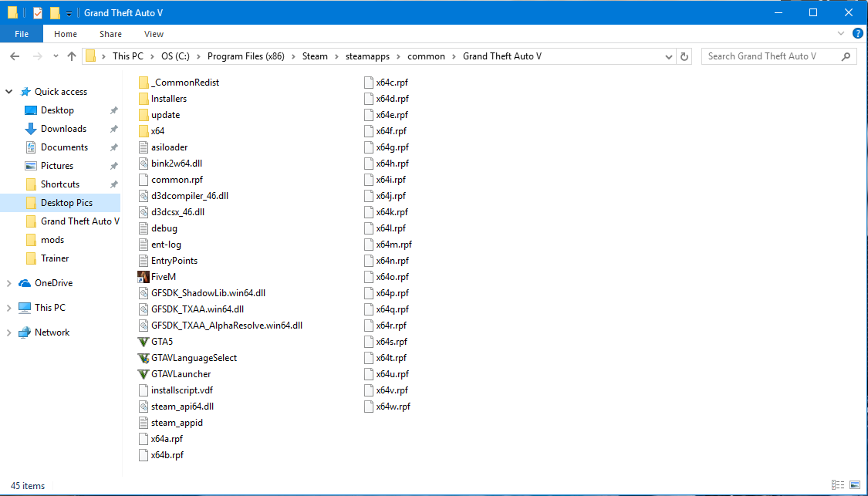Jump to OS (C:) in breadcrumb

pos(175,56)
